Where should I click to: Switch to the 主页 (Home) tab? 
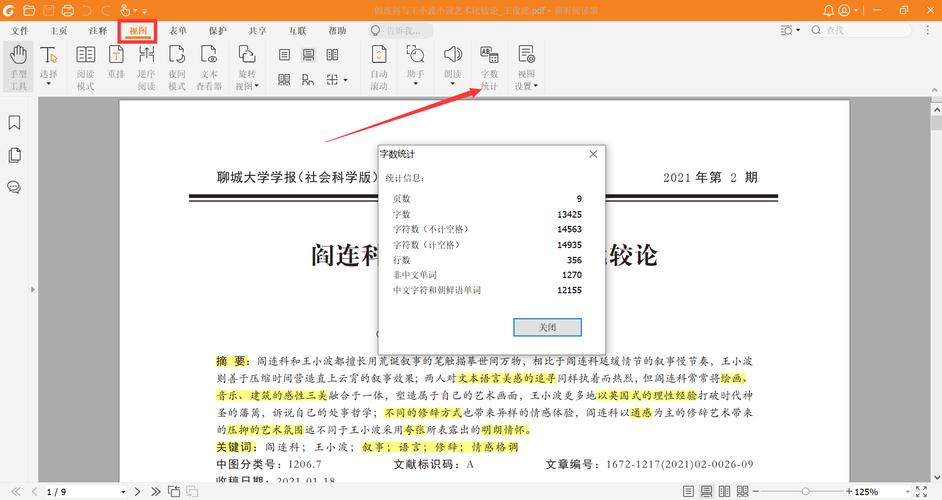tap(59, 31)
